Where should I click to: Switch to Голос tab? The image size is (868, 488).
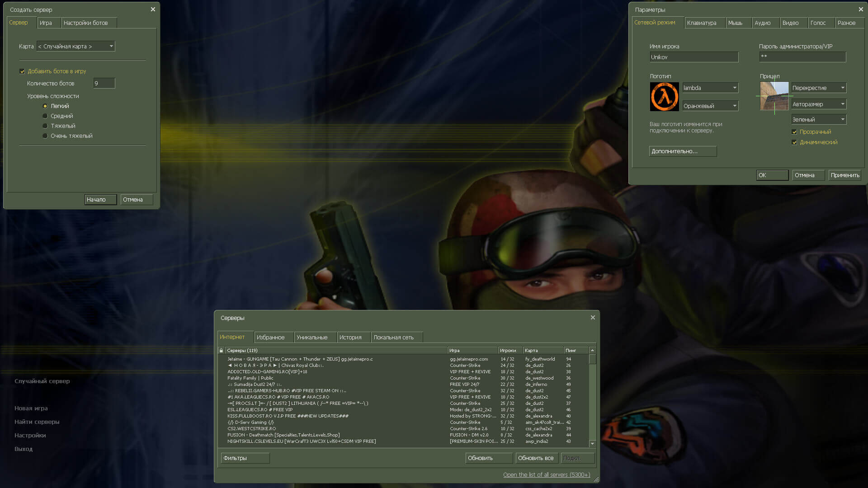click(x=821, y=23)
